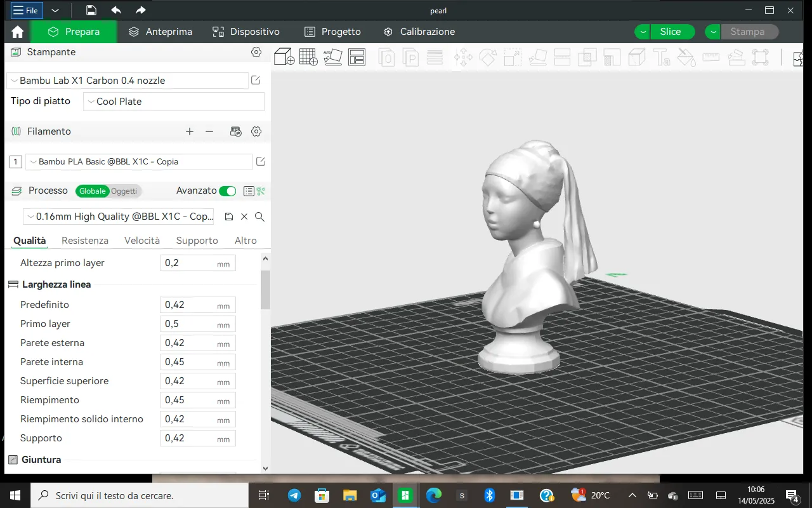Open the Velocità settings tab
Image resolution: width=812 pixels, height=508 pixels.
click(x=142, y=241)
